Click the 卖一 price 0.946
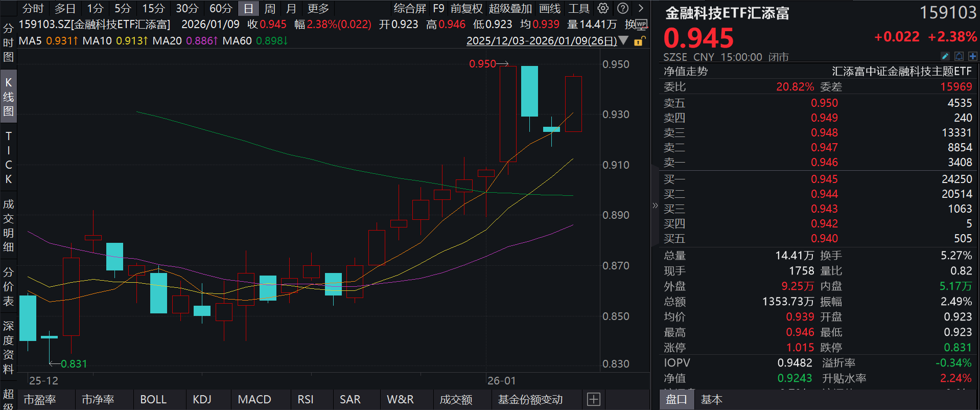This screenshot has height=410, width=980. pyautogui.click(x=824, y=163)
